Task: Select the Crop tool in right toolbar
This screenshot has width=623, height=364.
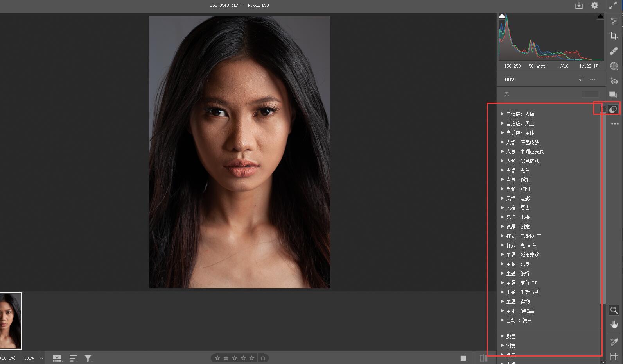Action: pos(614,36)
